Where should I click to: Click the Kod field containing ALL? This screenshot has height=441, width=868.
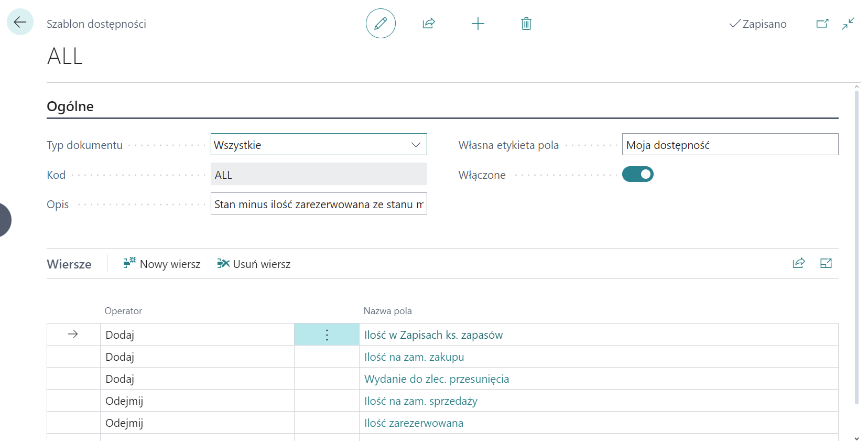319,174
